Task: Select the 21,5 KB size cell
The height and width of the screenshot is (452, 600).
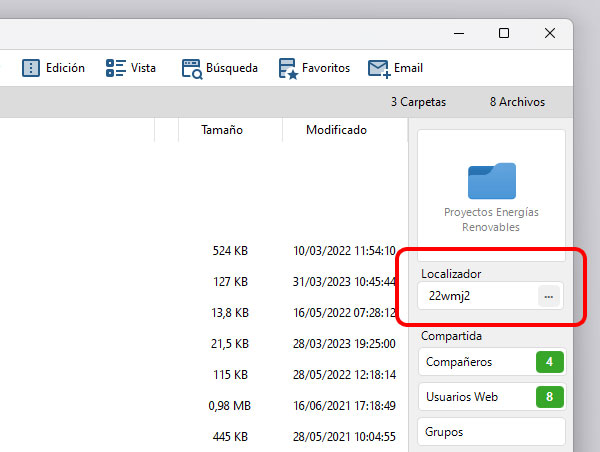Action: (x=230, y=344)
